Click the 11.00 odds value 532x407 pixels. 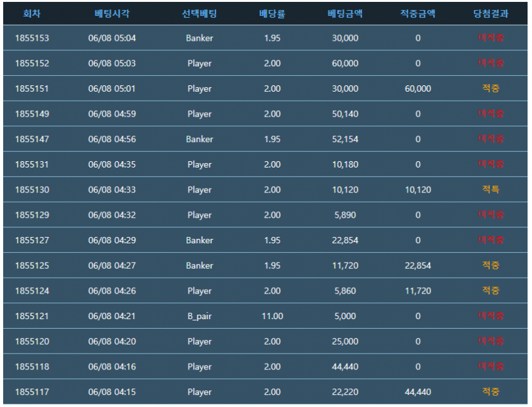pos(272,316)
